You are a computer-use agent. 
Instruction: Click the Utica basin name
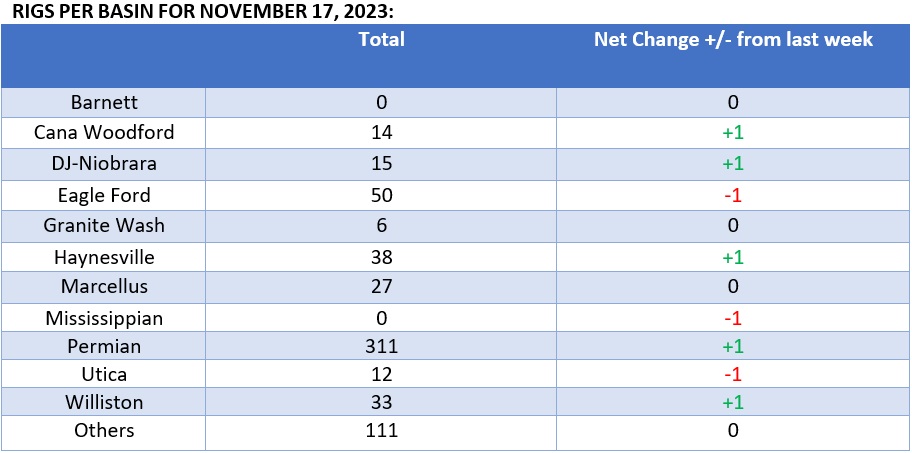pyautogui.click(x=104, y=374)
